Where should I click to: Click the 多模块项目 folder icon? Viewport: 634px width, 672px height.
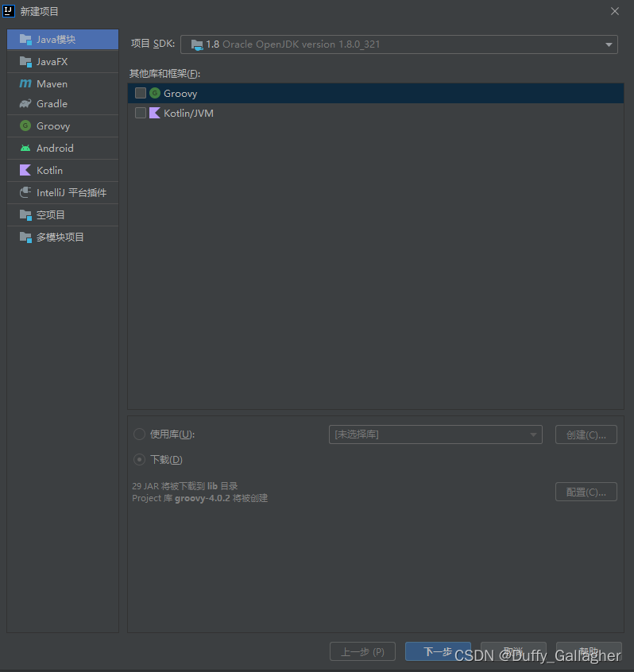pyautogui.click(x=25, y=238)
